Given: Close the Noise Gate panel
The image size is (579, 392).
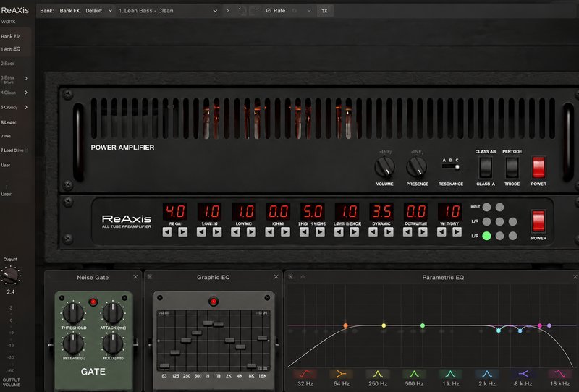Looking at the screenshot, I should [135, 277].
